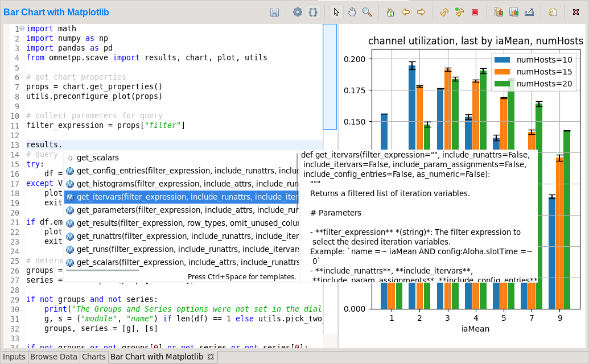This screenshot has width=589, height=364.
Task: Collapse the import fold at line 1
Action: point(22,28)
